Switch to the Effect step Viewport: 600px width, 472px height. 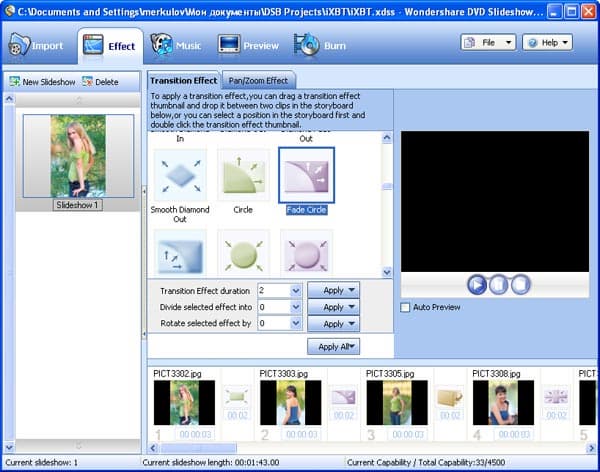point(110,46)
